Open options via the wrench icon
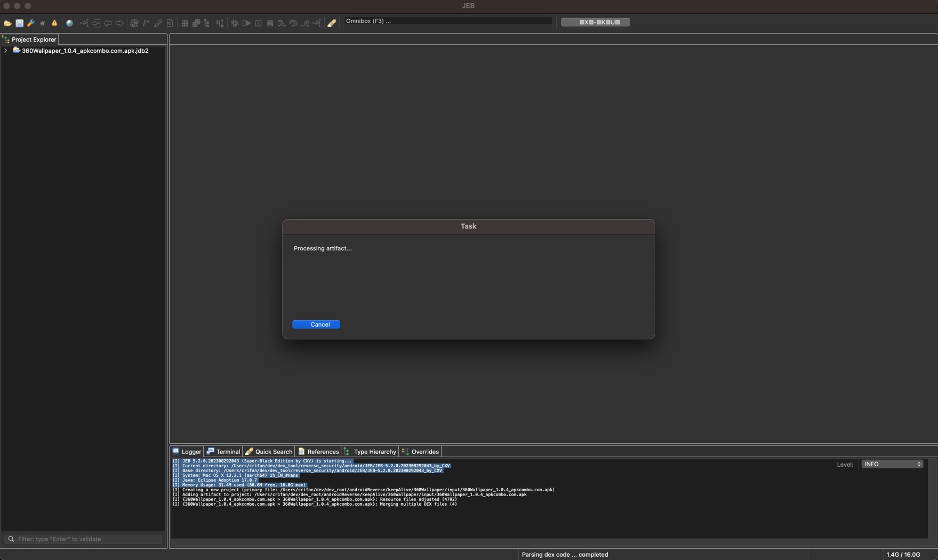The height and width of the screenshot is (560, 938). click(31, 23)
